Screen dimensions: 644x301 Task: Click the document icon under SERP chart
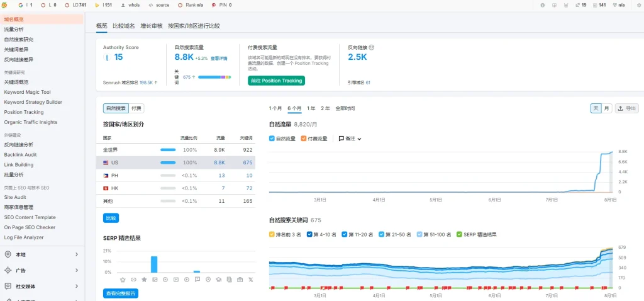point(229,280)
